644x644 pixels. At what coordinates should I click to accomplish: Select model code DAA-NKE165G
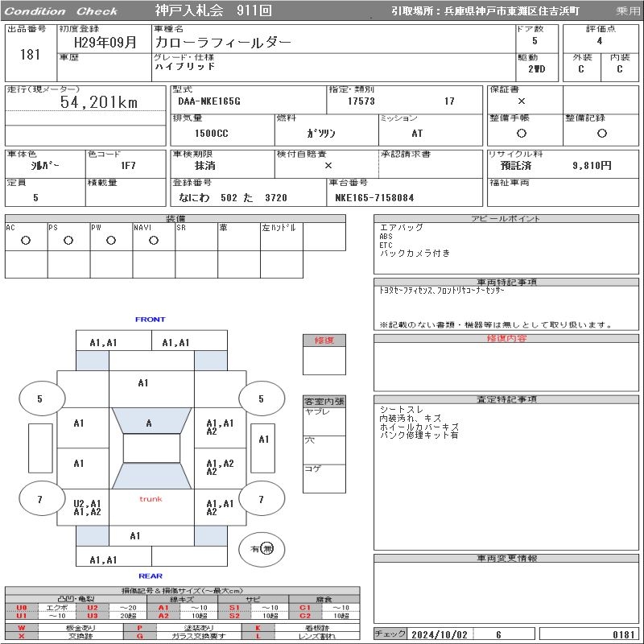click(x=209, y=101)
